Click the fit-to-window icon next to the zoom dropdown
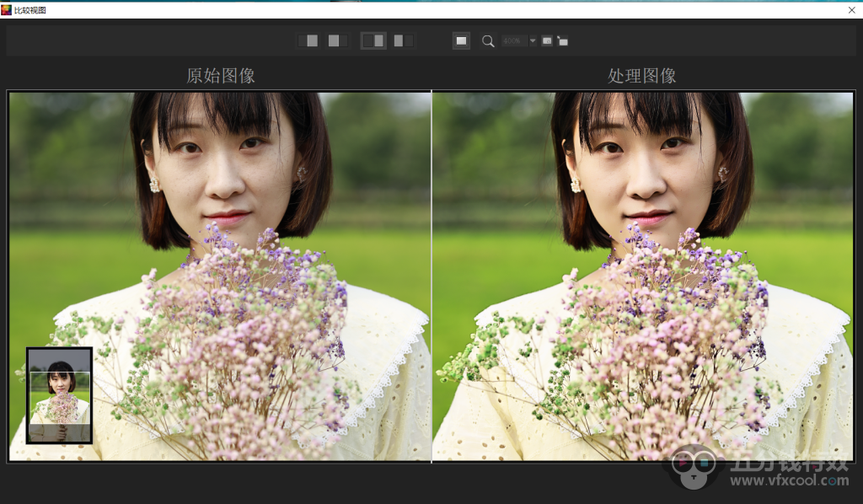The image size is (863, 504). click(547, 40)
